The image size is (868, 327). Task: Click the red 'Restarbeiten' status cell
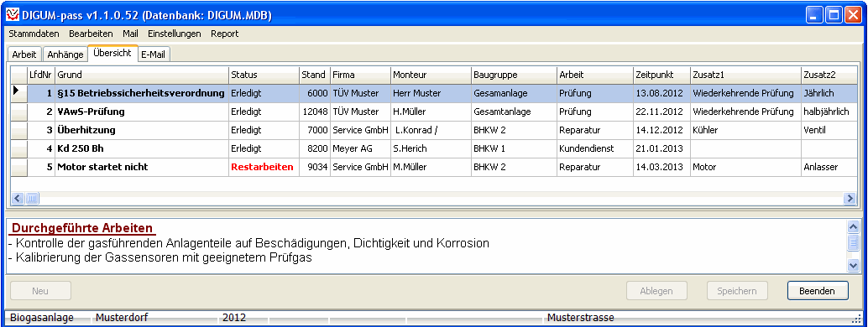pos(264,167)
